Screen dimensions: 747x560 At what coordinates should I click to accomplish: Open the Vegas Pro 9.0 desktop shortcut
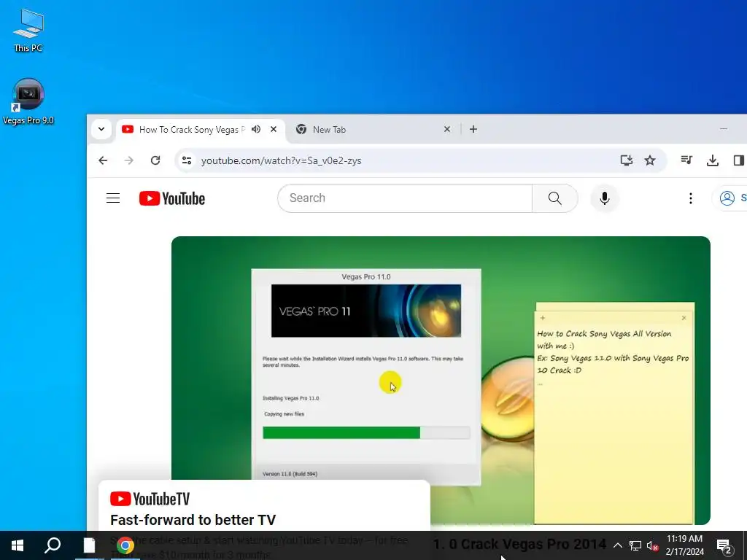[x=28, y=101]
